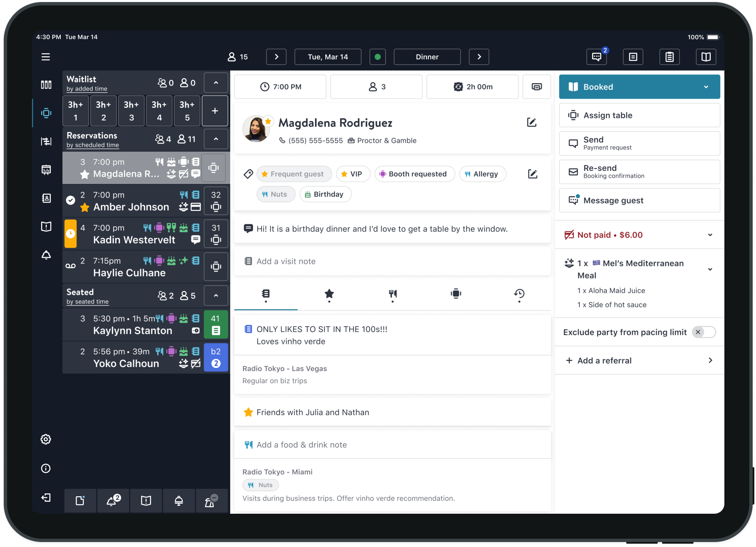This screenshot has height=547, width=756.
Task: Click the Message guest button
Action: (639, 200)
